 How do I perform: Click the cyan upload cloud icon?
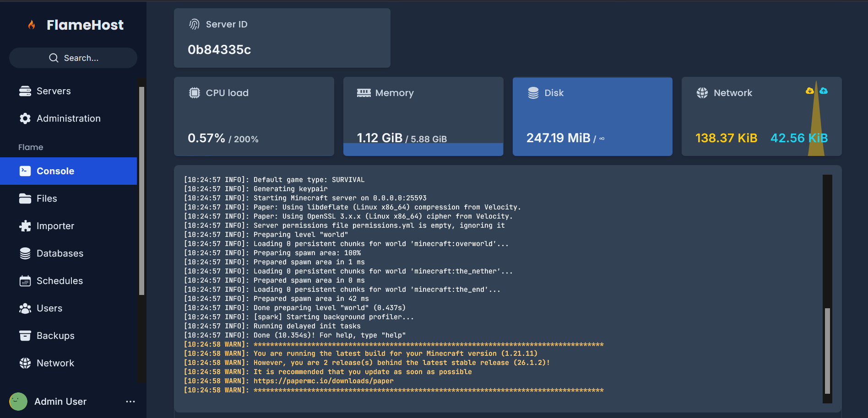click(x=824, y=91)
